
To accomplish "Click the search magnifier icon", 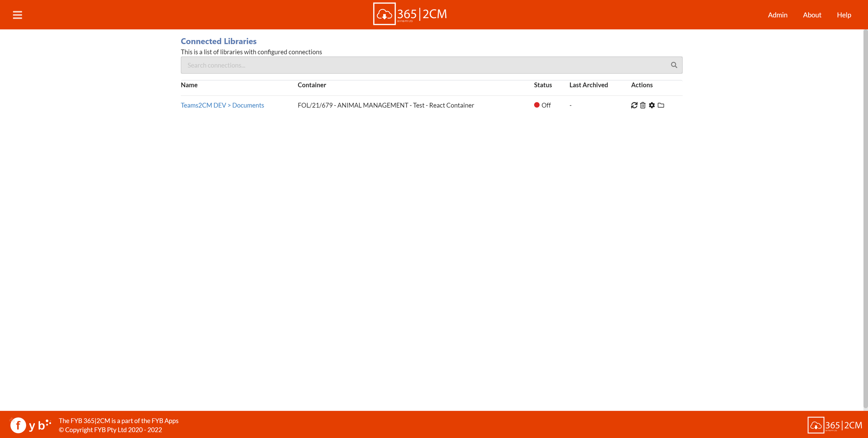I will (674, 65).
